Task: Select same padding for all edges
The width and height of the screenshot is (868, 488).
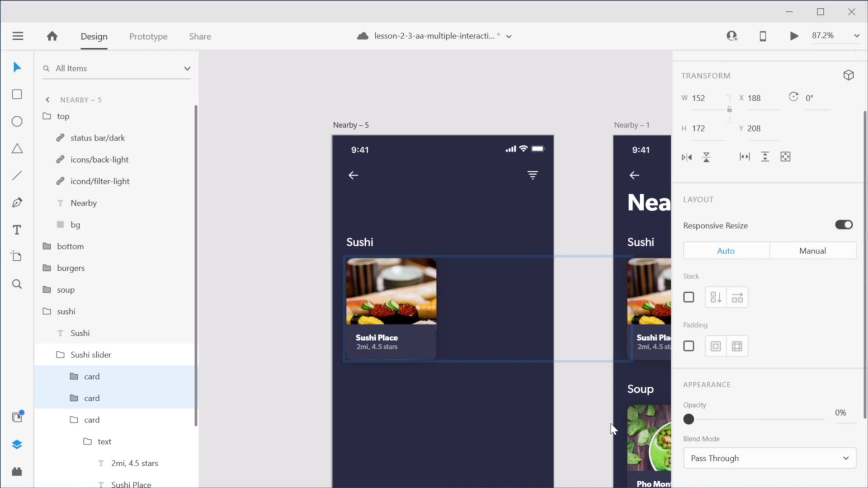Action: click(716, 346)
